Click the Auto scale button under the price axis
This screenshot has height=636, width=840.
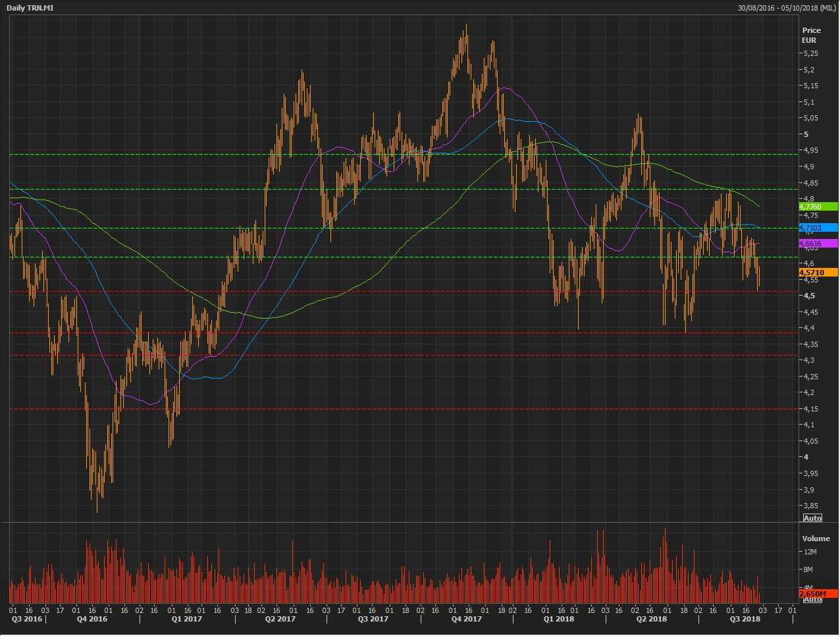tap(812, 518)
